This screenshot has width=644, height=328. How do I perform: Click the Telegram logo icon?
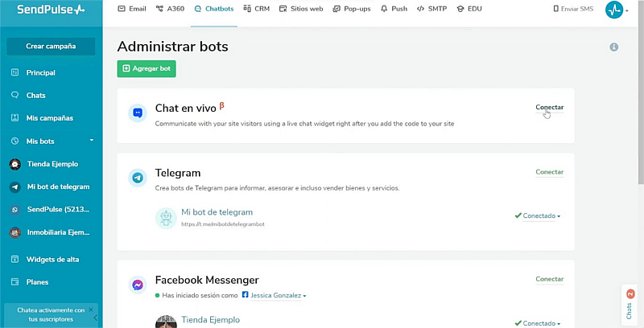(138, 178)
